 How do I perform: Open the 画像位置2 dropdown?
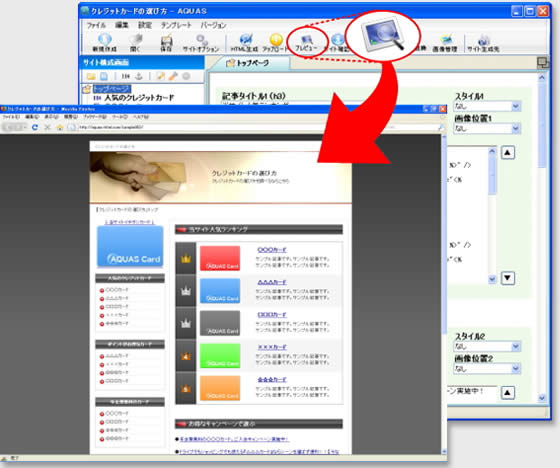(x=487, y=368)
